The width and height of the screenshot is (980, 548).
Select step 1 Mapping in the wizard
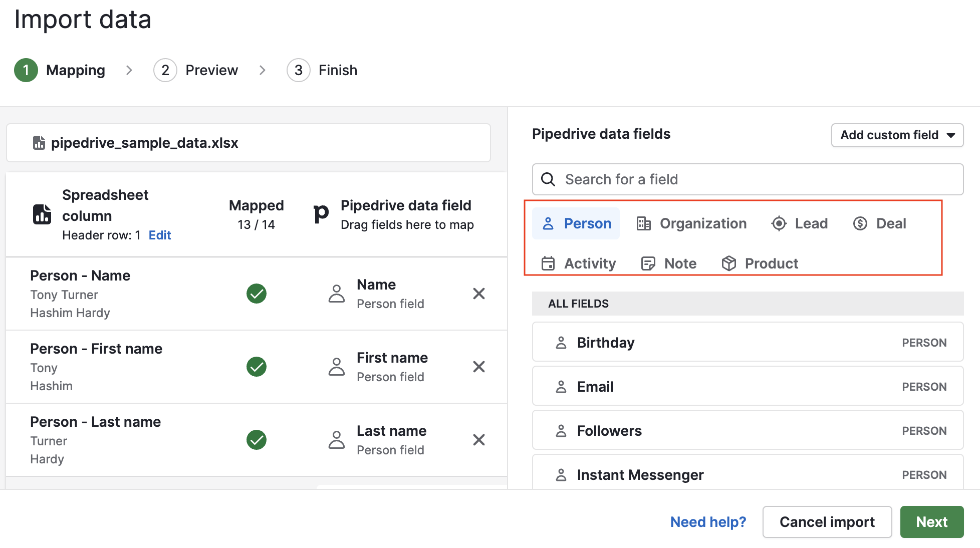click(60, 70)
